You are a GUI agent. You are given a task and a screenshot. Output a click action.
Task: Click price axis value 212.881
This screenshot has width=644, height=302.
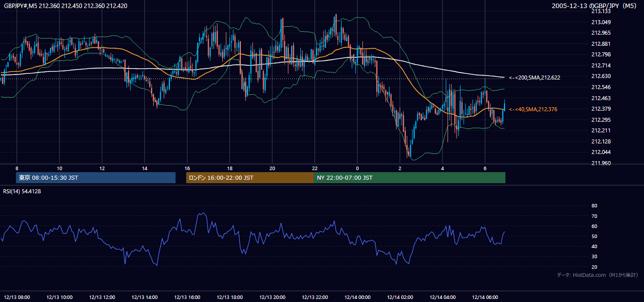click(x=601, y=44)
